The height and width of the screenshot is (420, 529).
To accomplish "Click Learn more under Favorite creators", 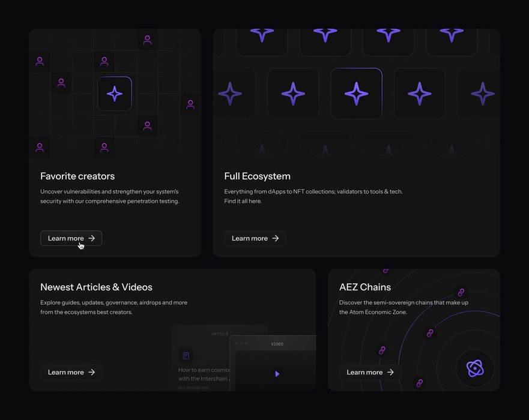I will pyautogui.click(x=71, y=238).
